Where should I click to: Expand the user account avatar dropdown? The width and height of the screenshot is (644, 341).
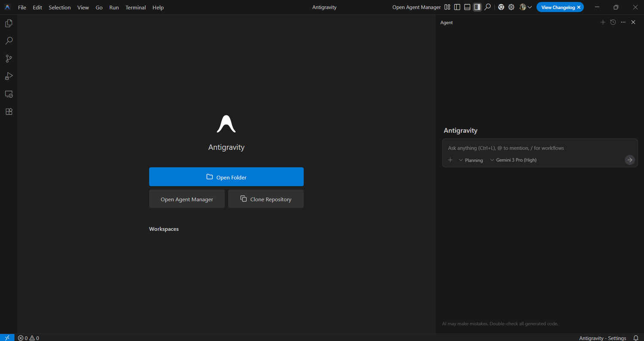526,7
